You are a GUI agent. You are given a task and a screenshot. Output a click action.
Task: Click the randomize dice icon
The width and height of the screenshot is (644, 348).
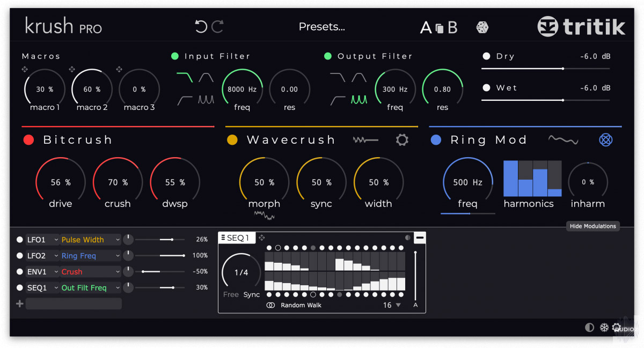point(482,27)
